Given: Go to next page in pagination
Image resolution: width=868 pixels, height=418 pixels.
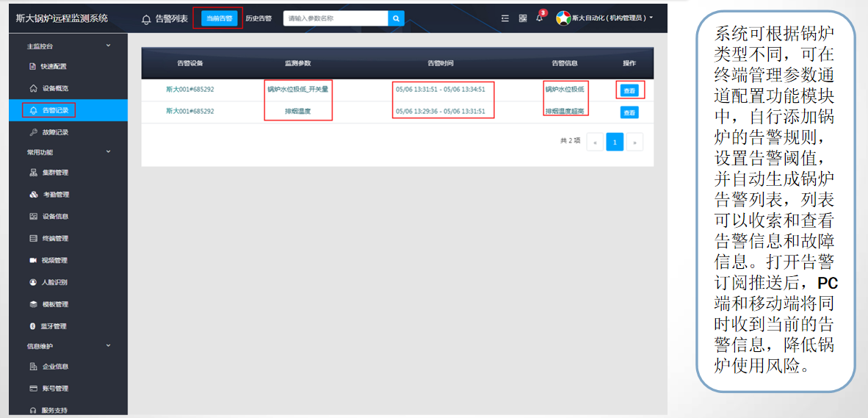Looking at the screenshot, I should pos(634,142).
